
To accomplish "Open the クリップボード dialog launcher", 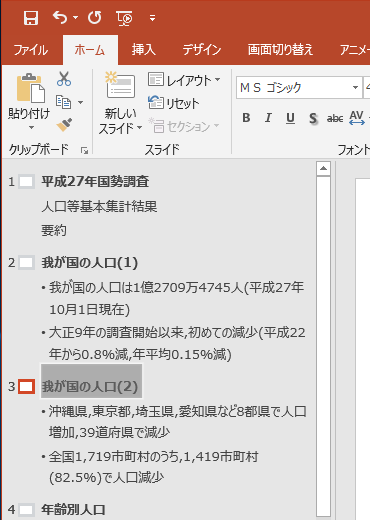I will [x=84, y=151].
